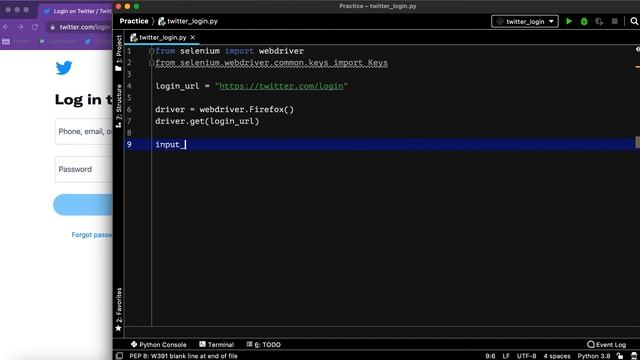Open the Terminal tool window
This screenshot has height=360, width=640.
click(216, 344)
